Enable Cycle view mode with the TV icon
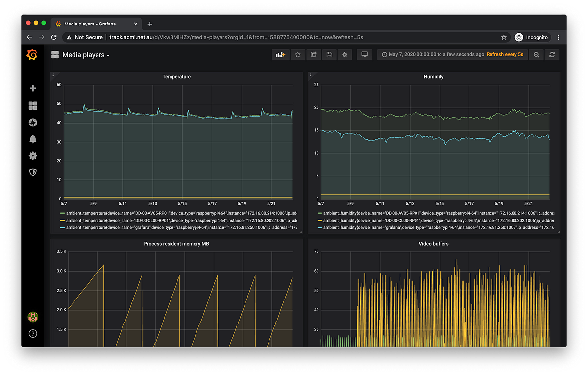 click(364, 54)
